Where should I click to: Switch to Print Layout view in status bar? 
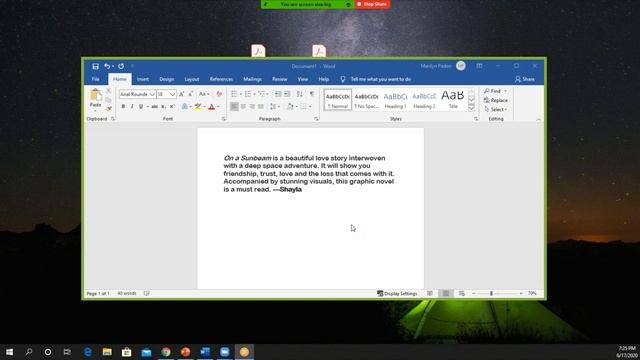[x=446, y=293]
